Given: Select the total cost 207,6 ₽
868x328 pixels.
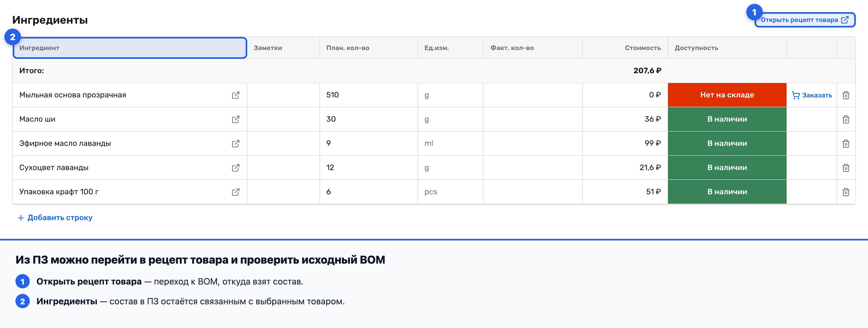Looking at the screenshot, I should tap(647, 71).
